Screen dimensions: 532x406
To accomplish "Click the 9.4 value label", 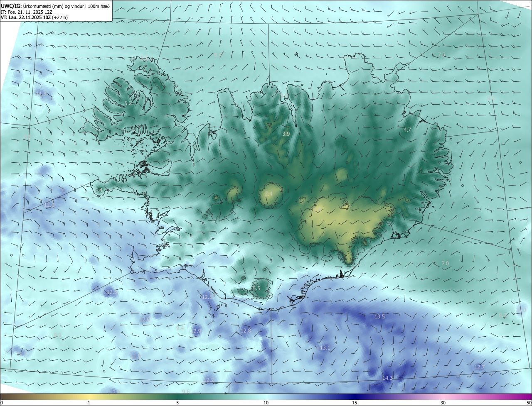I will click(180, 328).
